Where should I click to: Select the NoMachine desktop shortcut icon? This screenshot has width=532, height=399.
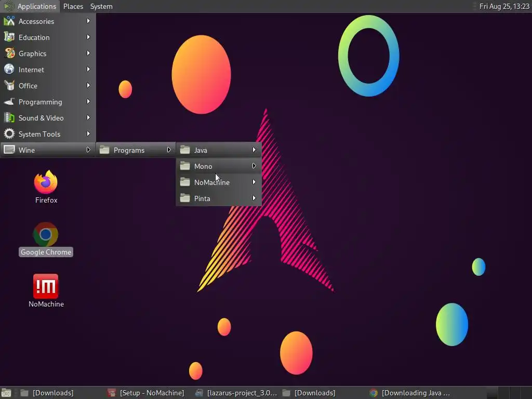tap(46, 286)
